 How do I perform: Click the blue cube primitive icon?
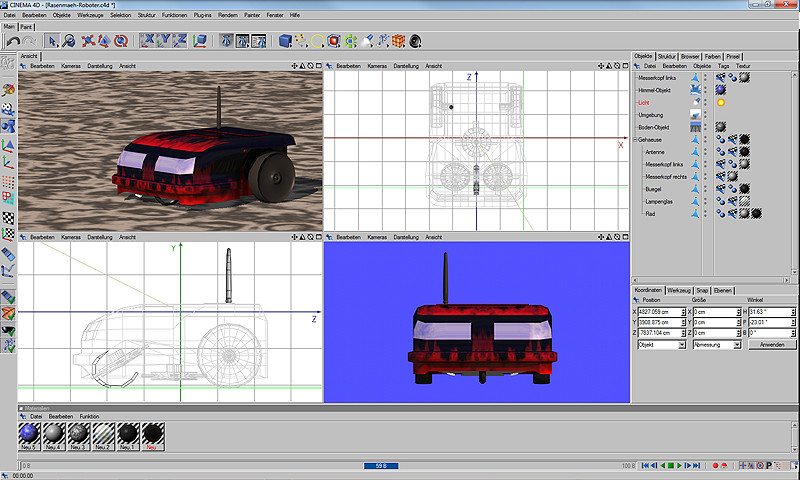285,41
